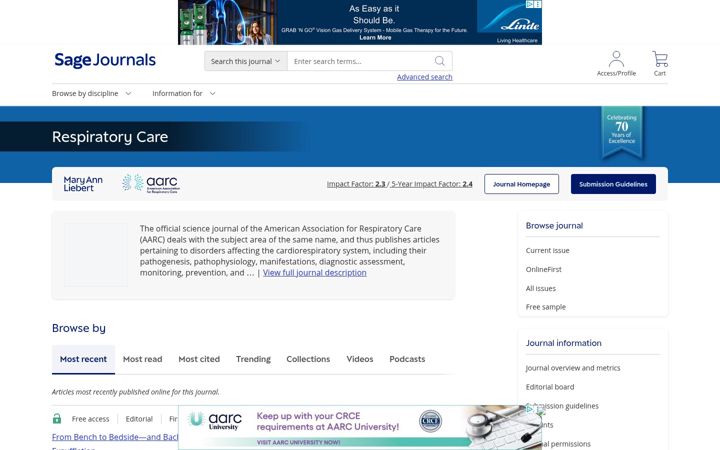Open Editorial board link

(550, 387)
